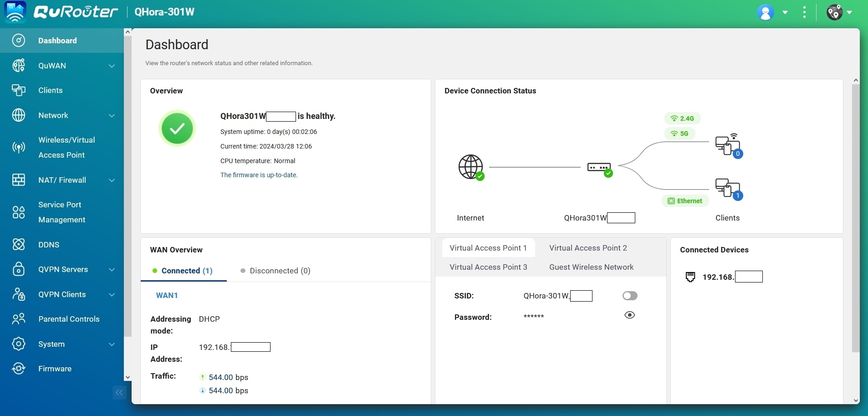Click the sidebar scroll-down arrow
This screenshot has width=868, height=416.
tap(128, 377)
